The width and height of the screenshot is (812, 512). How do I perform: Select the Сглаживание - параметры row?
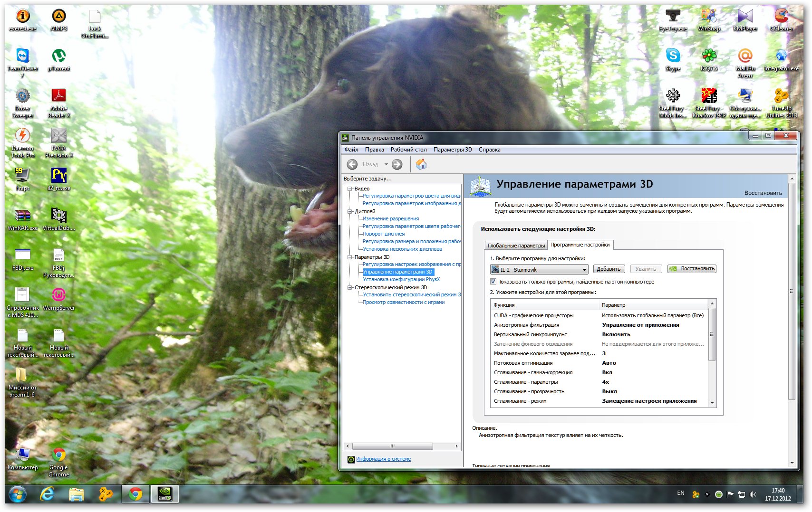599,382
